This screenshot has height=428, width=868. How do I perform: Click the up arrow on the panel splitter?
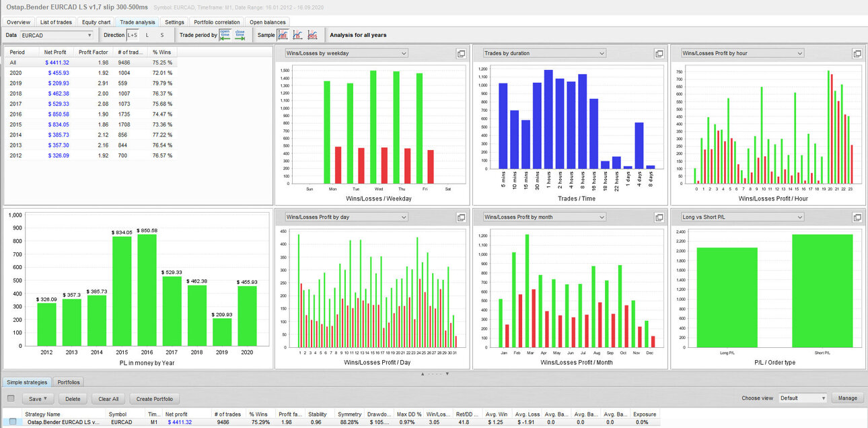coord(423,373)
